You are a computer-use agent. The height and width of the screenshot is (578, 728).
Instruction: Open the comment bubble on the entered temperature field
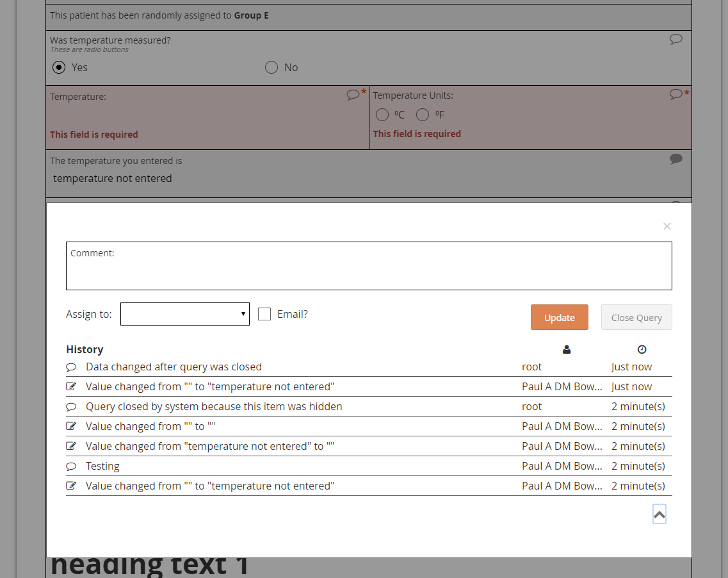[676, 159]
